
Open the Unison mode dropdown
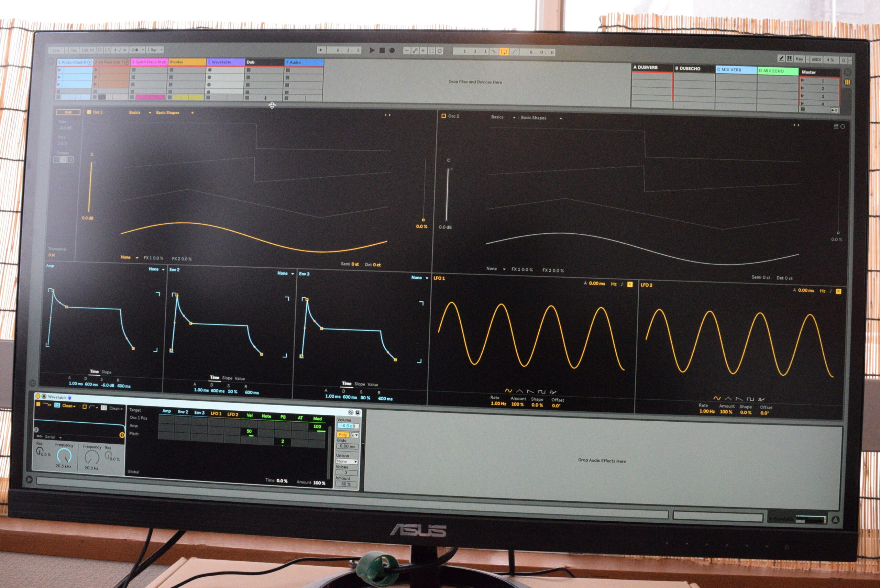tap(346, 461)
